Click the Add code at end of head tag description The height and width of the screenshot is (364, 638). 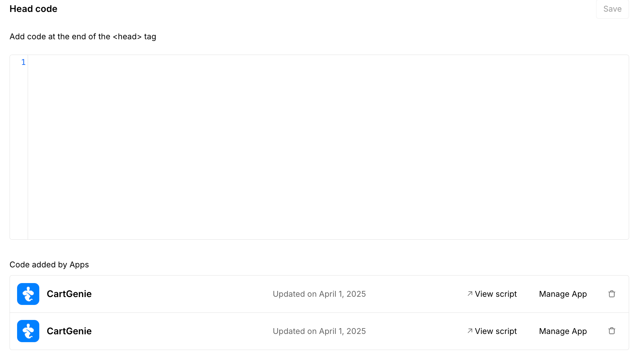point(83,37)
